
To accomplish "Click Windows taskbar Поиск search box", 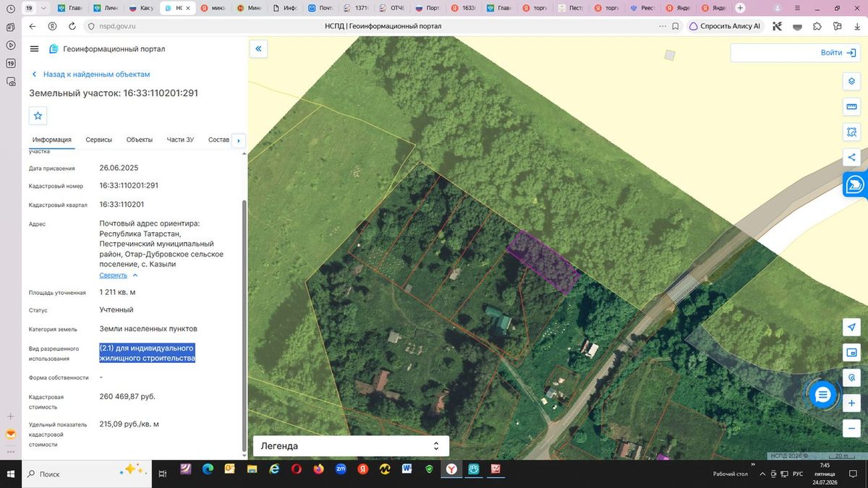I will pos(86,474).
